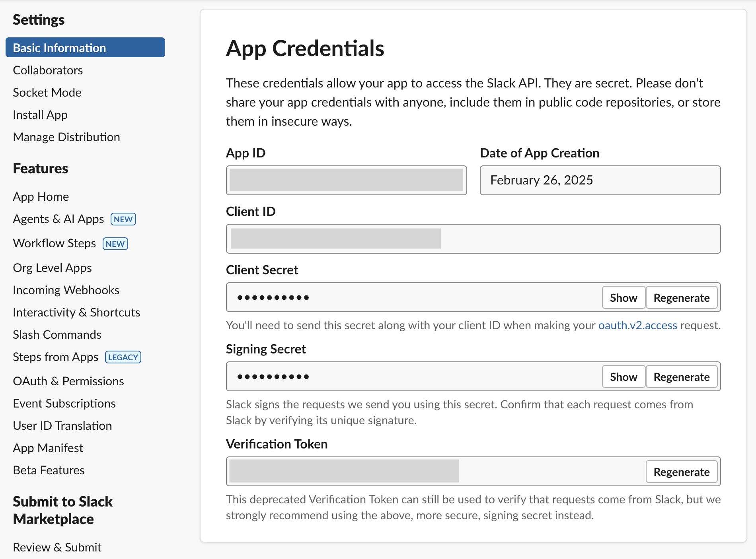Open Interactivity & Shortcuts page
Screen dimensions: 756x559
(76, 312)
